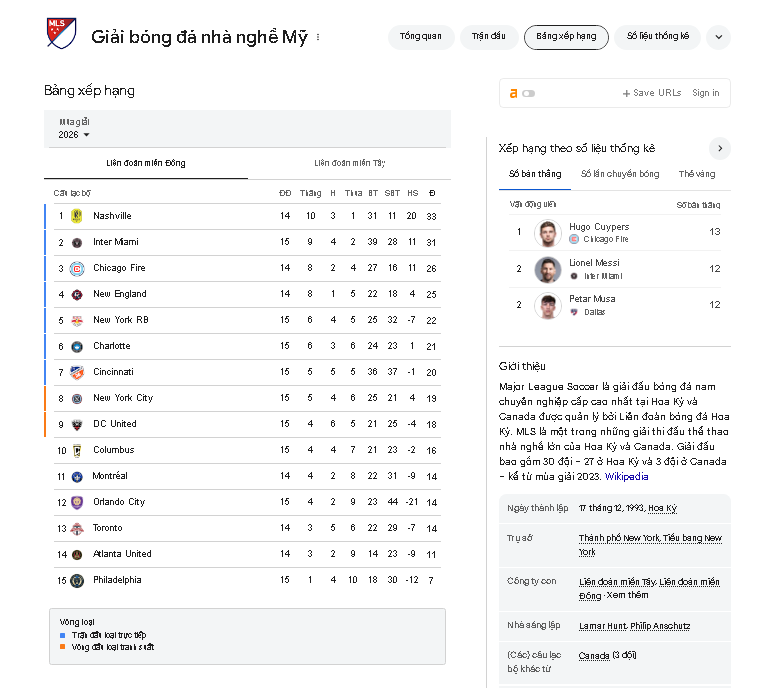
Task: Click the Philadelphia club crest
Action: click(77, 580)
